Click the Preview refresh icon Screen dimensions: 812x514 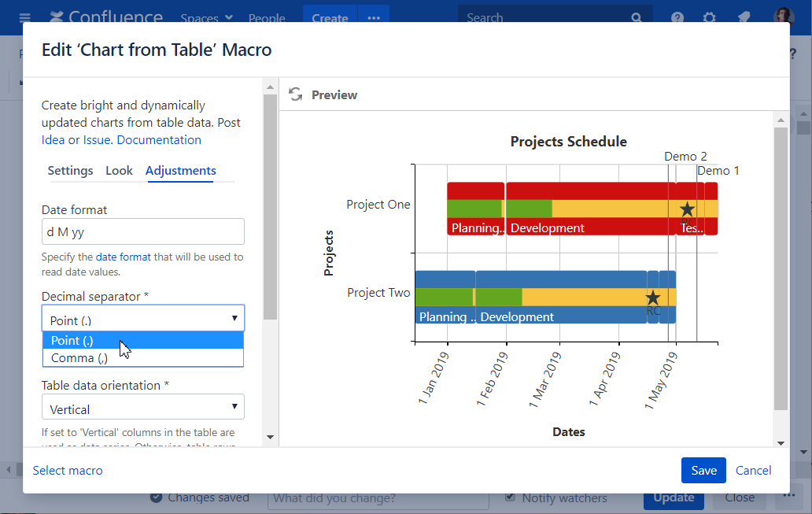tap(296, 94)
